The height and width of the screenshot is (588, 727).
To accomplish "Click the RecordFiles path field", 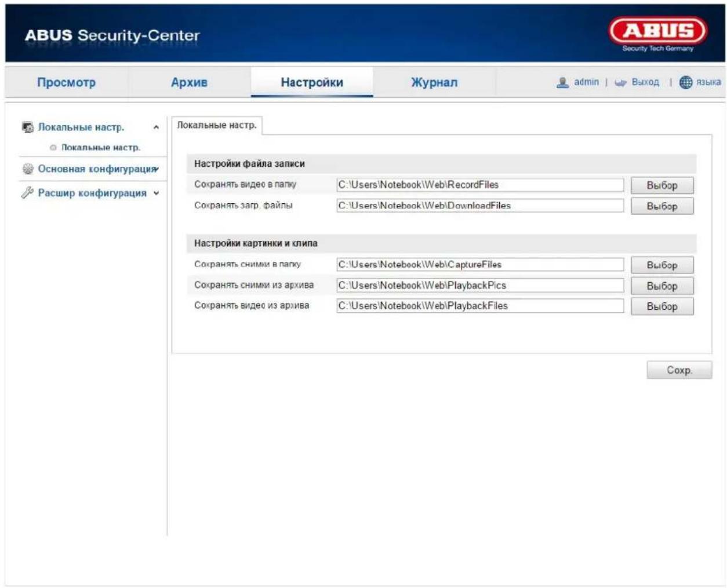I will tap(480, 185).
